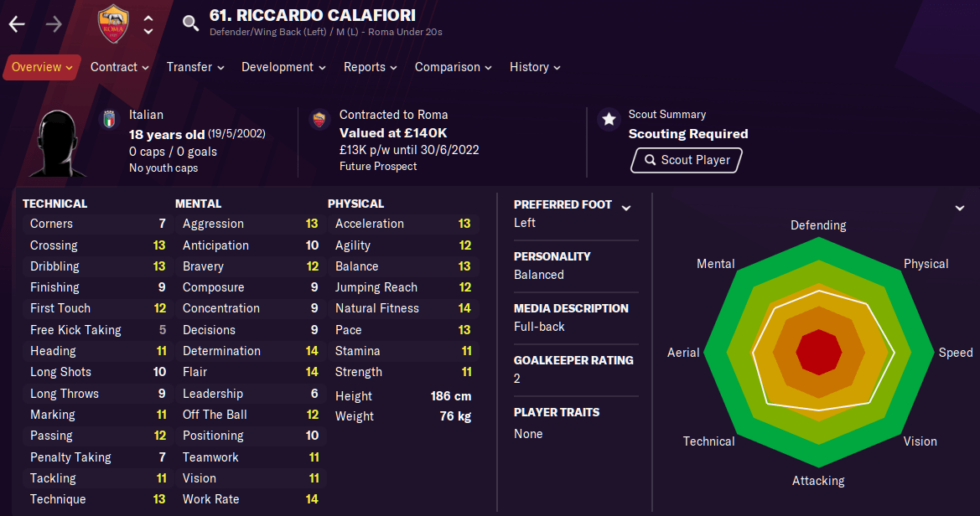Screen dimensions: 980x516
Task: Click the search magnifier icon
Action: click(190, 23)
